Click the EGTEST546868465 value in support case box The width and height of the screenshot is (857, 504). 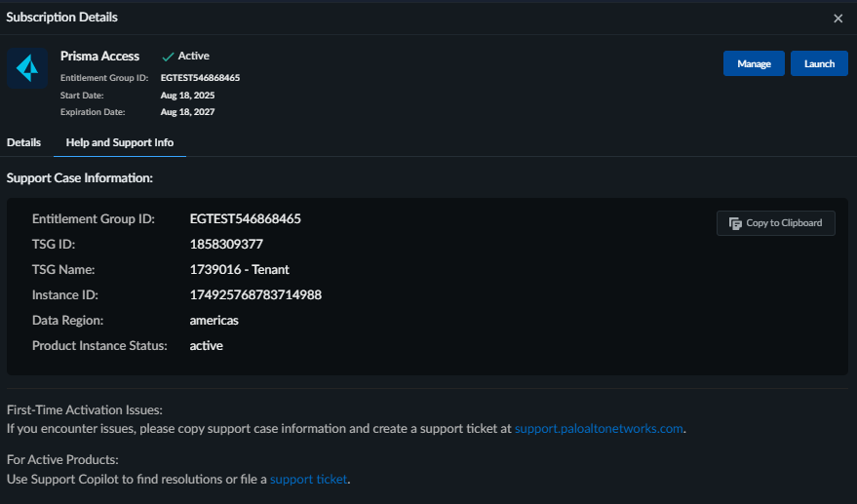coord(245,218)
